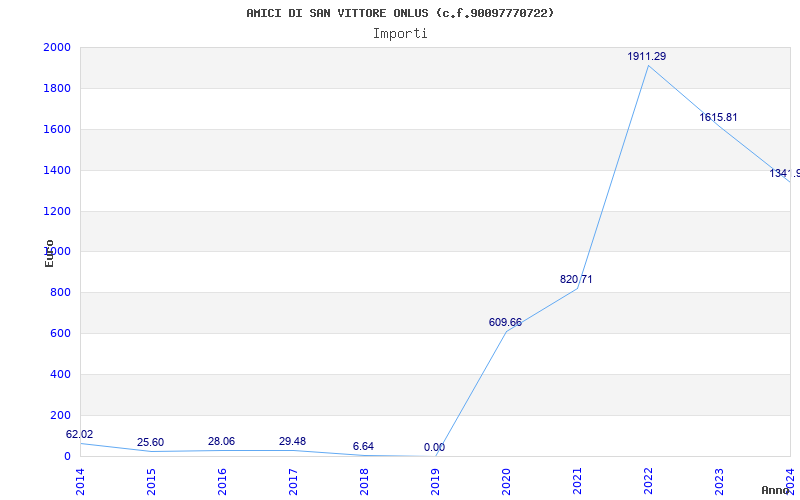Click the x-axis year 2023
This screenshot has width=800, height=500.
719,482
